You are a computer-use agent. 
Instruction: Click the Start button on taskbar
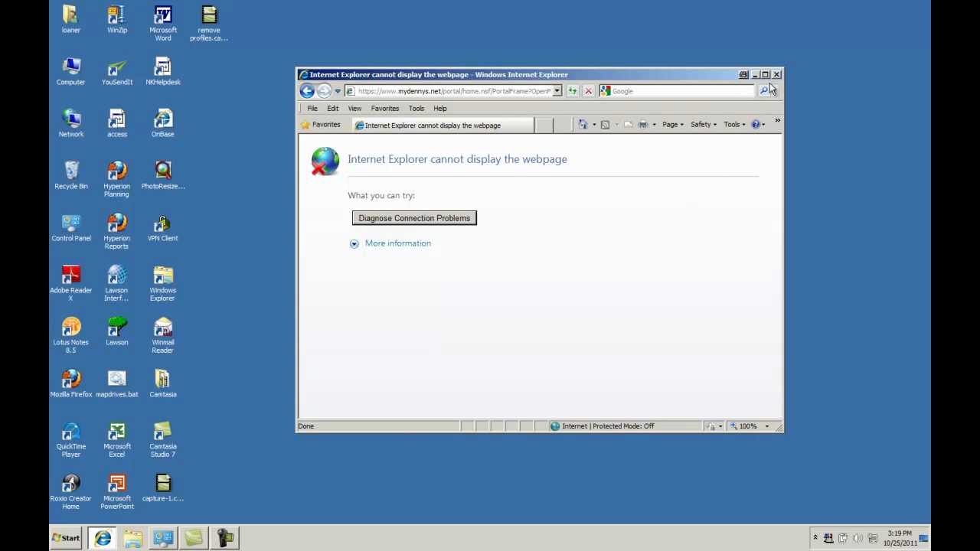tap(66, 538)
